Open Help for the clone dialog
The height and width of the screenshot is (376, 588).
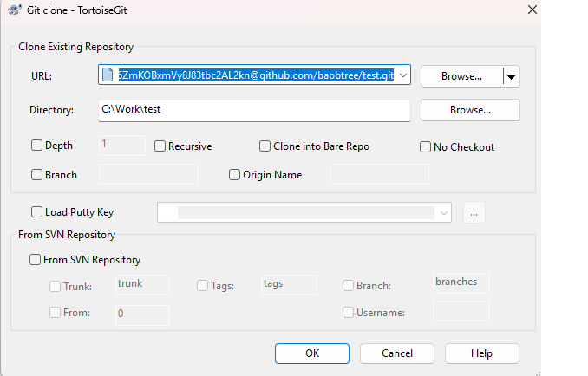(482, 353)
